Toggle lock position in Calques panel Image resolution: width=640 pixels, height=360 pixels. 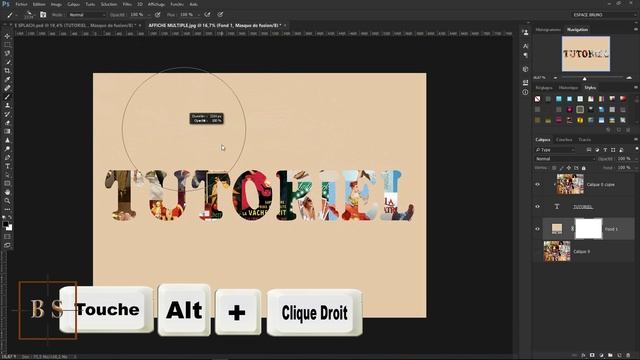click(569, 168)
